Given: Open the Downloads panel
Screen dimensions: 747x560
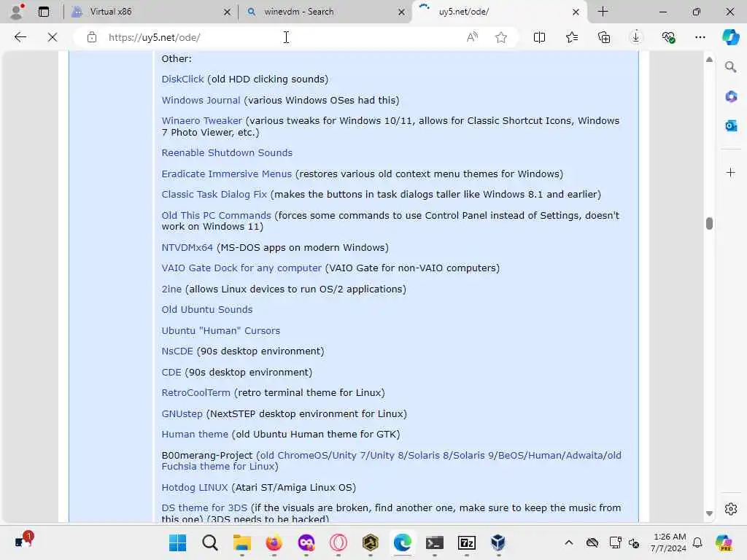Looking at the screenshot, I should 636,37.
